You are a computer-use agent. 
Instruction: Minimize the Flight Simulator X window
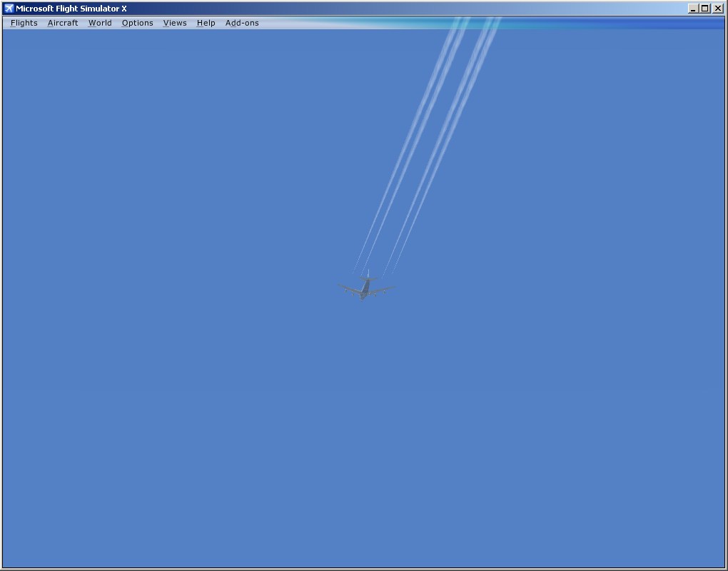pyautogui.click(x=693, y=9)
